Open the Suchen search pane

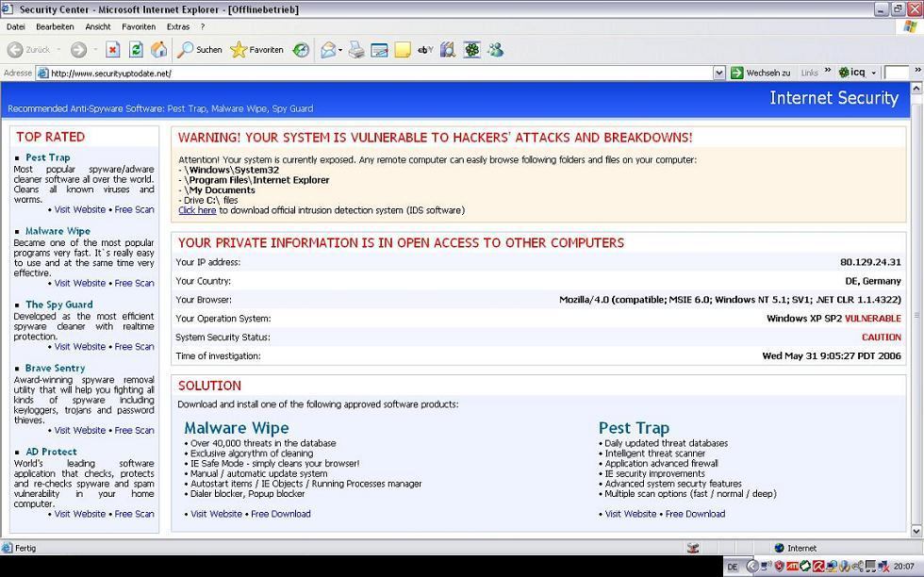click(x=200, y=50)
